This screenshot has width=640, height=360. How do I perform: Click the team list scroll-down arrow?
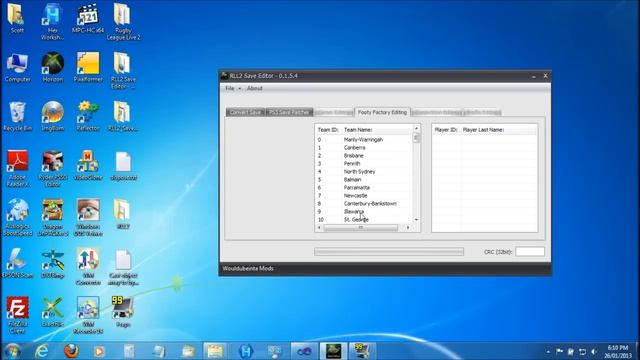coord(416,220)
